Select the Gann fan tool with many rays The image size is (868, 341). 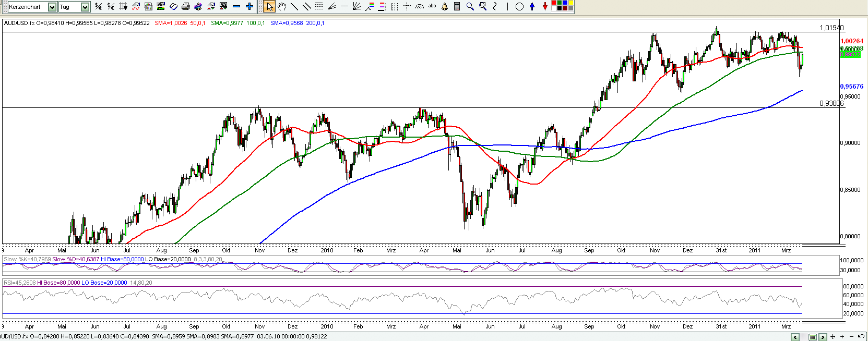click(357, 6)
